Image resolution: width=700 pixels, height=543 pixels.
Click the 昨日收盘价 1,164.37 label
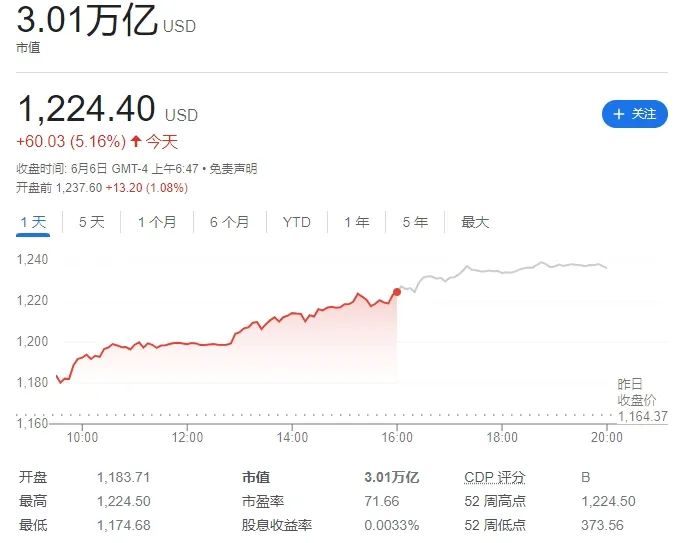coord(642,400)
